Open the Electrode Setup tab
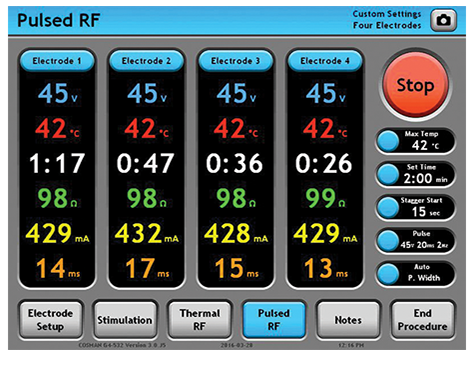475x371 pixels. 50,320
